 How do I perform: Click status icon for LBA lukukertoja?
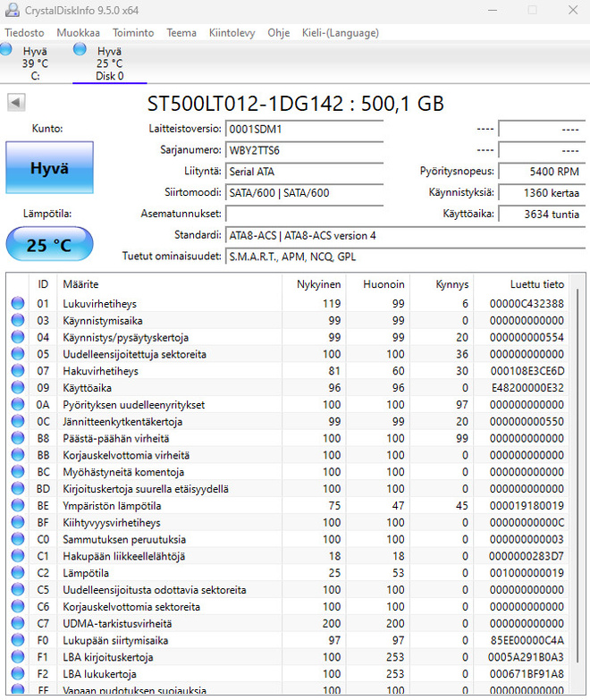18,674
